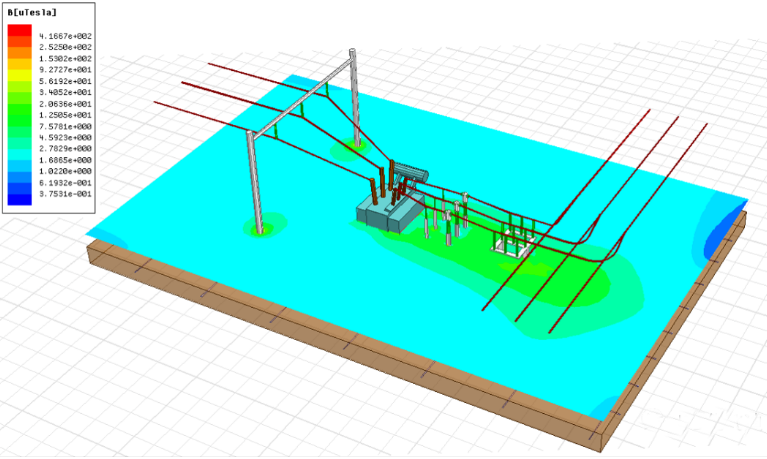
Task: Click the 5.6192e+001 legend value
Action: (66, 81)
